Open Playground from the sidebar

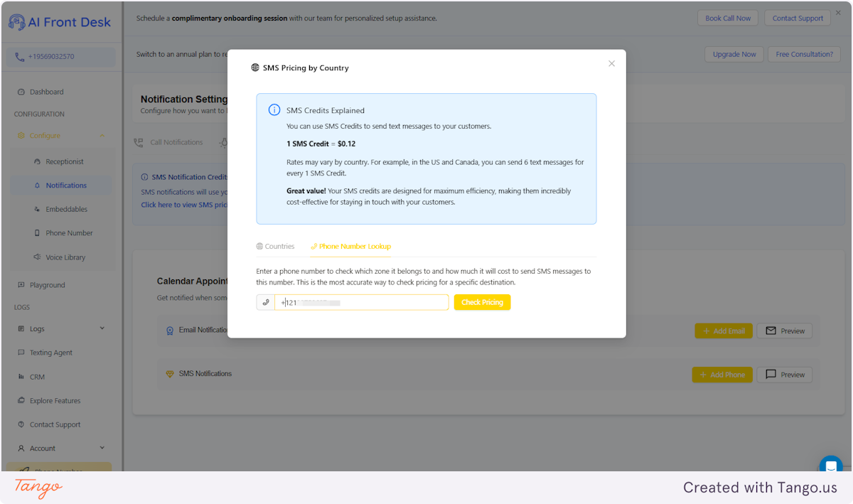47,285
